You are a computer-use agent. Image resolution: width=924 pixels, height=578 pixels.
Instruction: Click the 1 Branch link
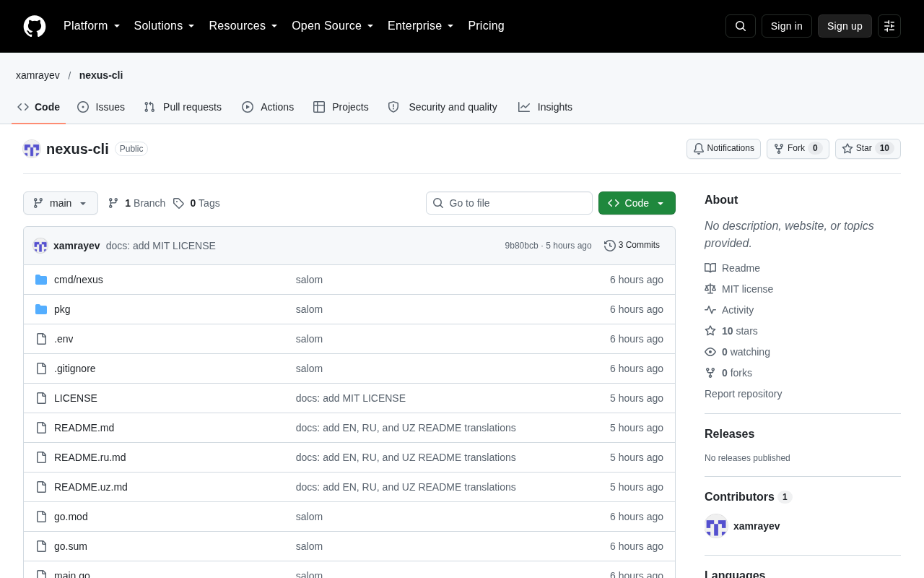pyautogui.click(x=136, y=203)
